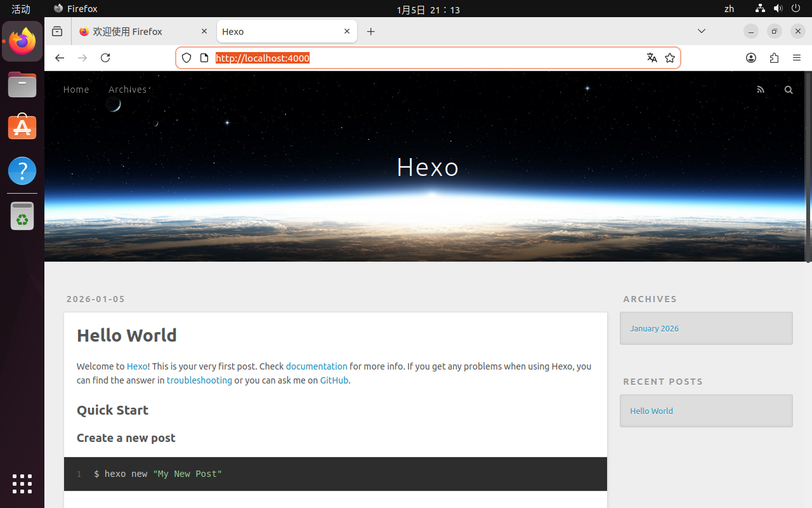Open the Help icon in the dock
This screenshot has height=508, width=812.
22,171
